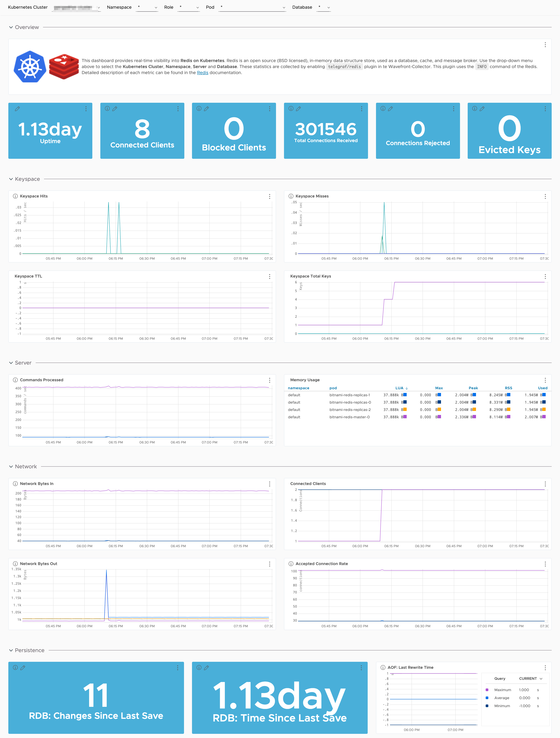Sort Memory Usage by Max column
This screenshot has height=738, width=560.
click(439, 388)
